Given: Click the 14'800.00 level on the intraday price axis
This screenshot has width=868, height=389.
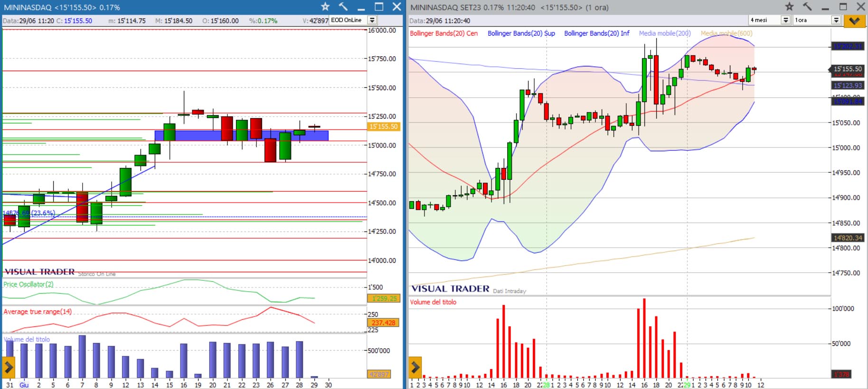Looking at the screenshot, I should click(x=846, y=248).
